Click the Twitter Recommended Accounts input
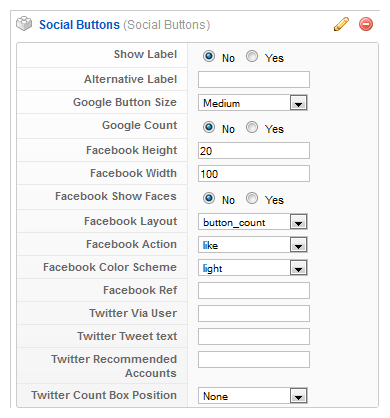This screenshot has width=390, height=418. pyautogui.click(x=254, y=360)
